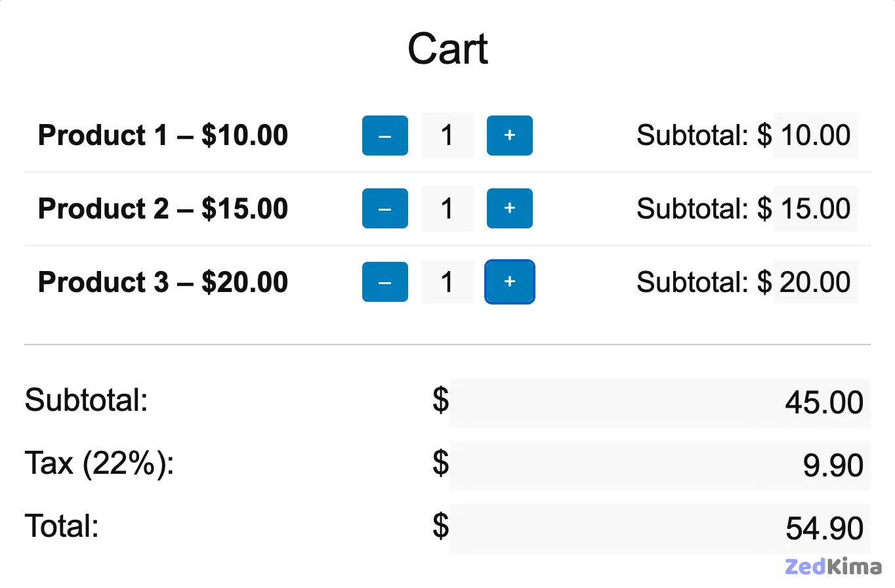
Task: Click the Cart heading
Action: coord(447,49)
